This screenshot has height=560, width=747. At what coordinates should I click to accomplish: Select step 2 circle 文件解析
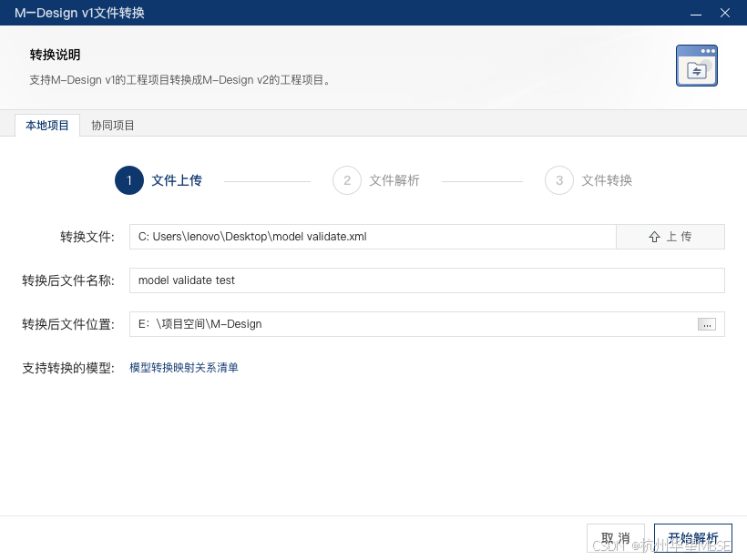347,180
